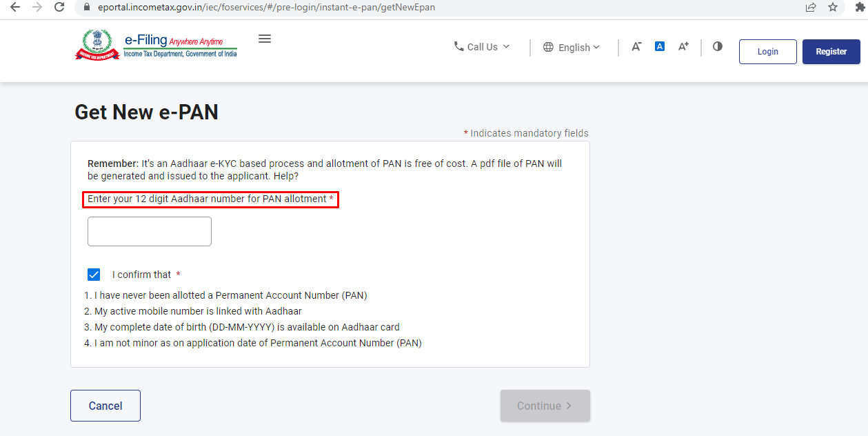Reset font size to default
Viewport: 868px width, 436px height.
click(660, 46)
